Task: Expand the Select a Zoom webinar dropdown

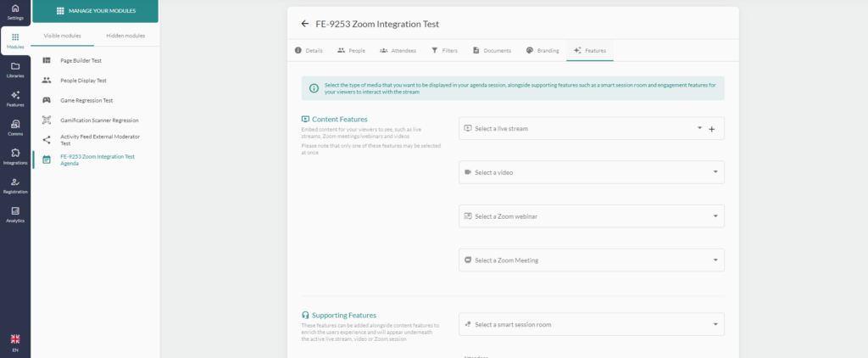Action: pos(591,216)
